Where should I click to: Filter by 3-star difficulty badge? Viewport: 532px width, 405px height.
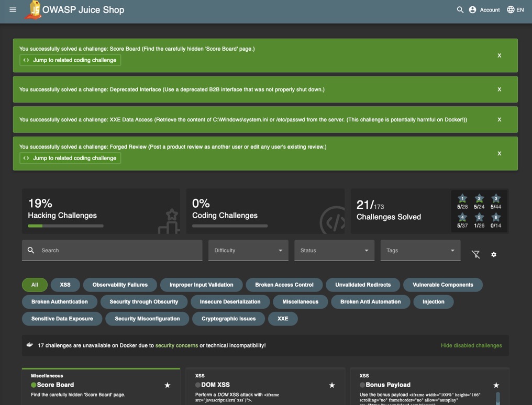pyautogui.click(x=496, y=201)
